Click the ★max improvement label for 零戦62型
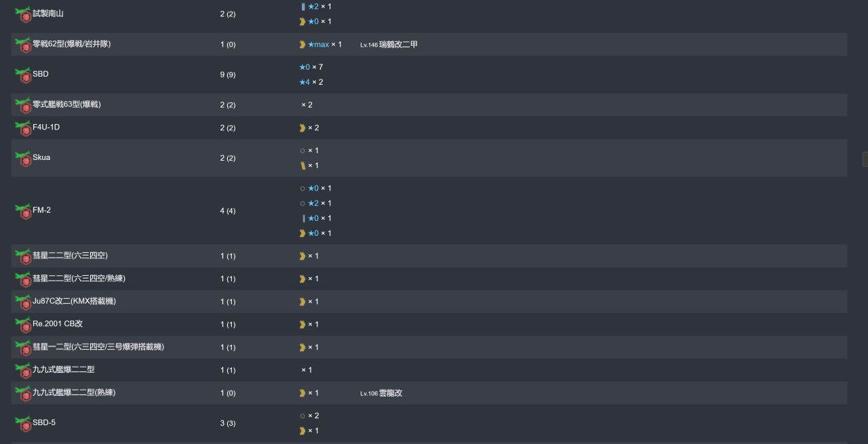The image size is (868, 444). tap(318, 45)
